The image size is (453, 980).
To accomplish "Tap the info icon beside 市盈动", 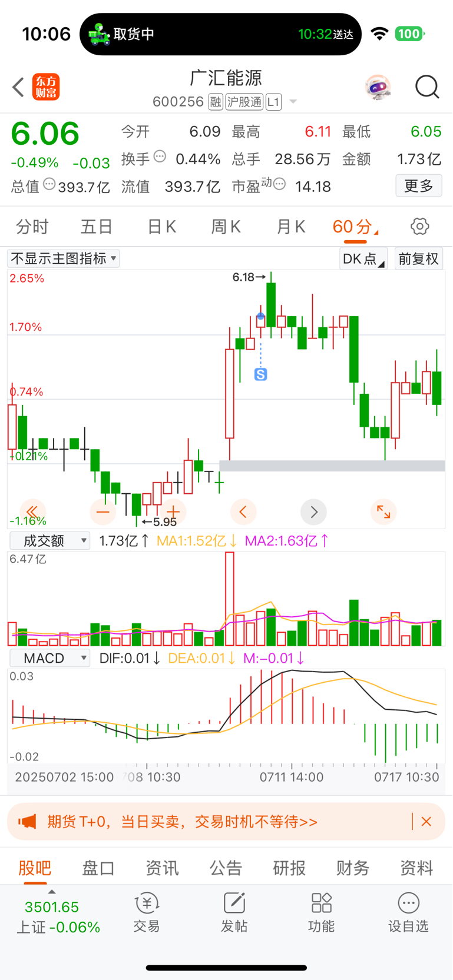I will 280,184.
